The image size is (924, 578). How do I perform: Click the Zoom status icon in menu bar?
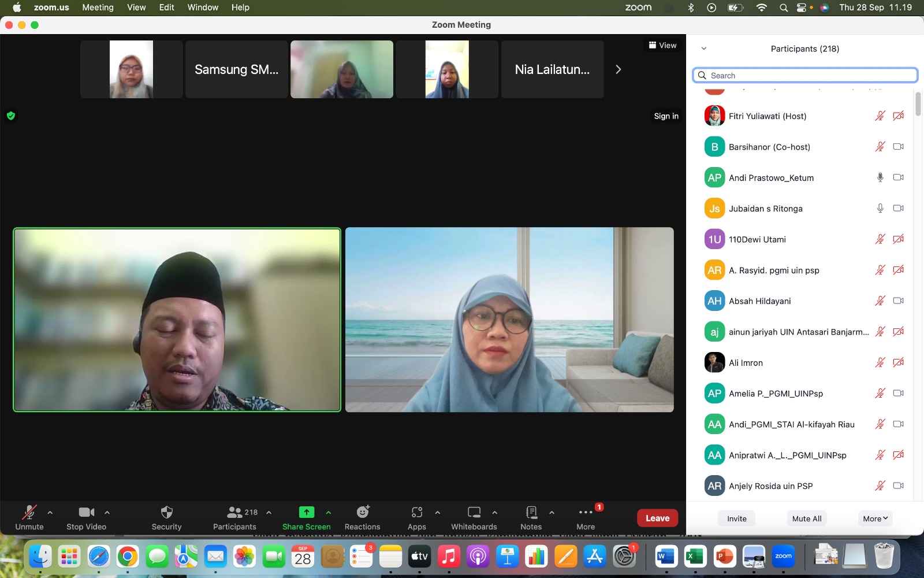(x=638, y=8)
